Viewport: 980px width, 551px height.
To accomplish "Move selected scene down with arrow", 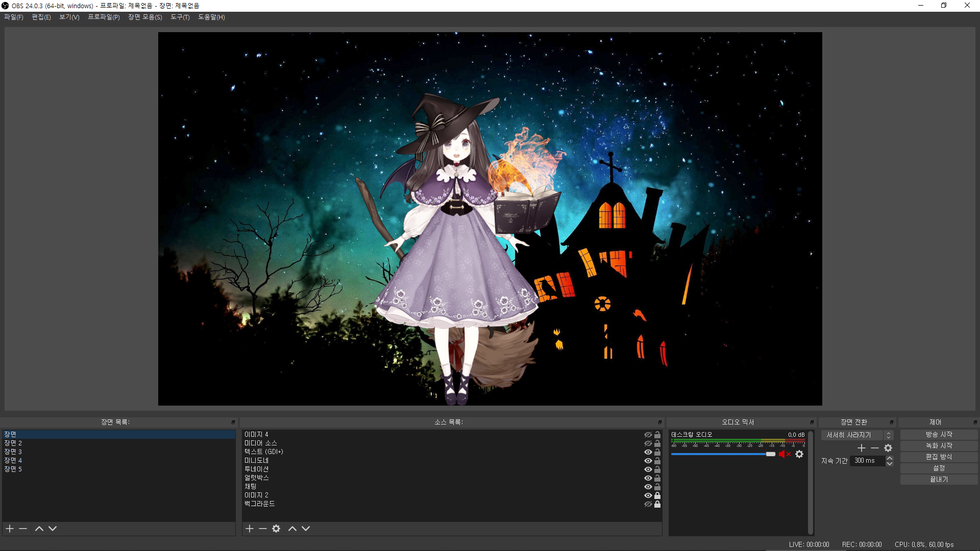I will [x=53, y=529].
